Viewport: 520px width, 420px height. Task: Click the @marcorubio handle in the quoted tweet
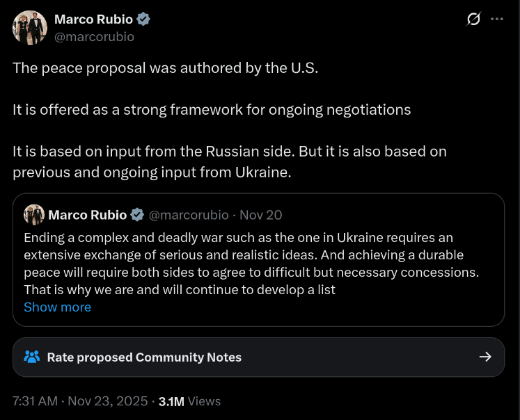(x=189, y=214)
